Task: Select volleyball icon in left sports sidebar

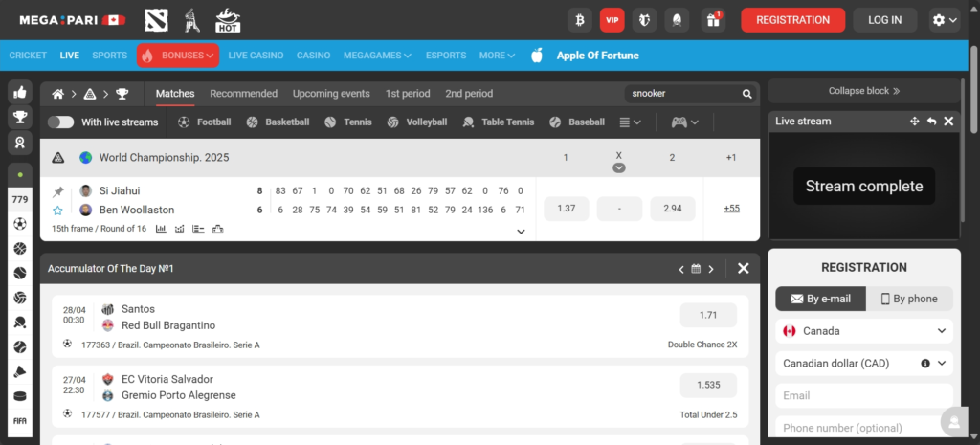Action: pos(20,299)
